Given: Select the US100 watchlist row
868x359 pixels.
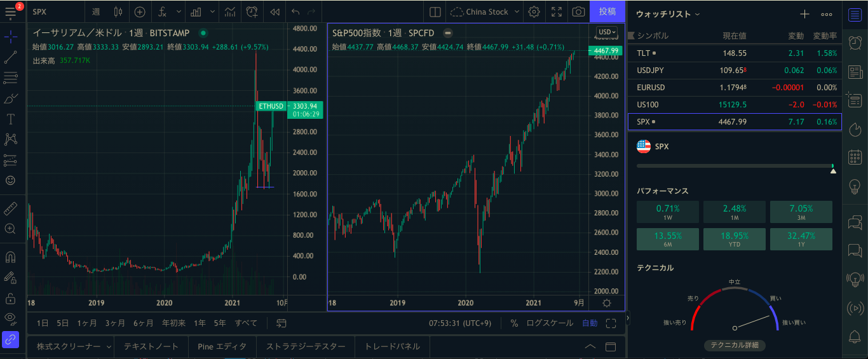Looking at the screenshot, I should tap(735, 104).
